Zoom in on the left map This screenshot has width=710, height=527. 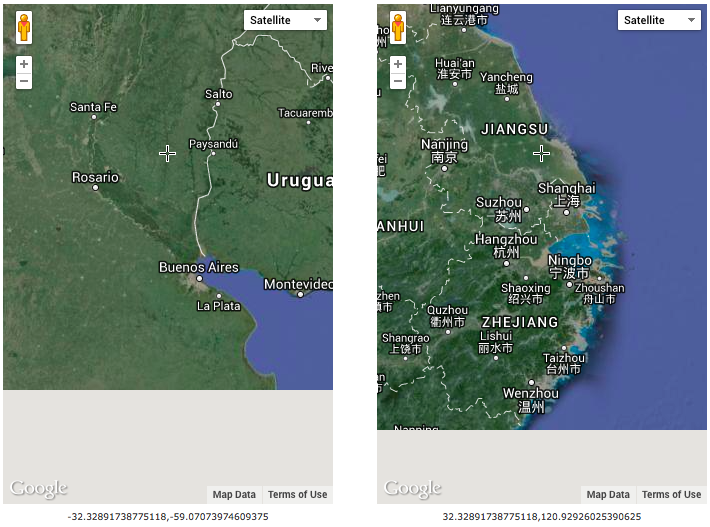click(24, 64)
